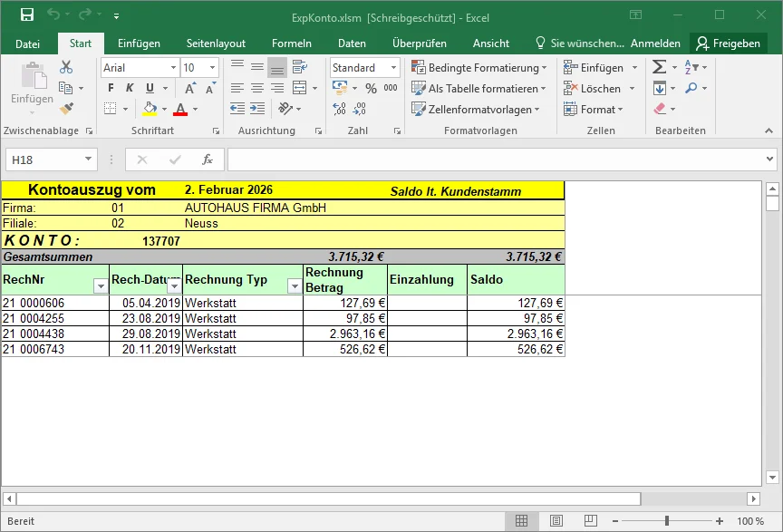Expand the Name Box dropdown arrow
Viewport: 783px width, 532px height.
[88, 160]
